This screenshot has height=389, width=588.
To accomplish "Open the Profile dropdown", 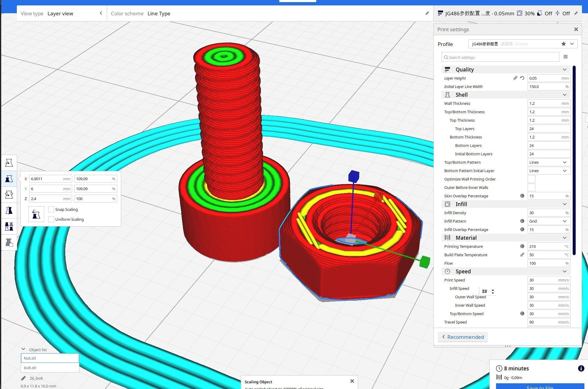I will tap(572, 44).
